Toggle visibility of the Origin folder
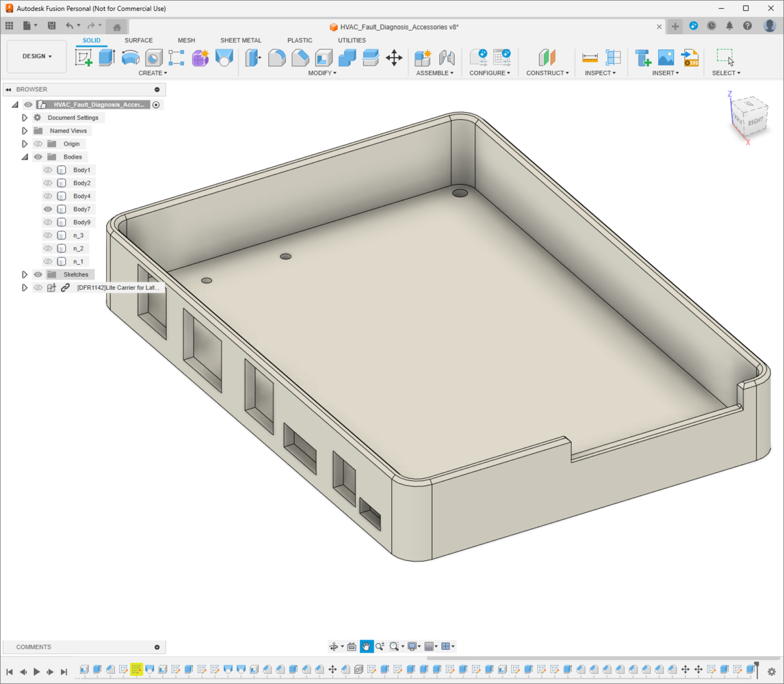The width and height of the screenshot is (784, 684). 38,144
